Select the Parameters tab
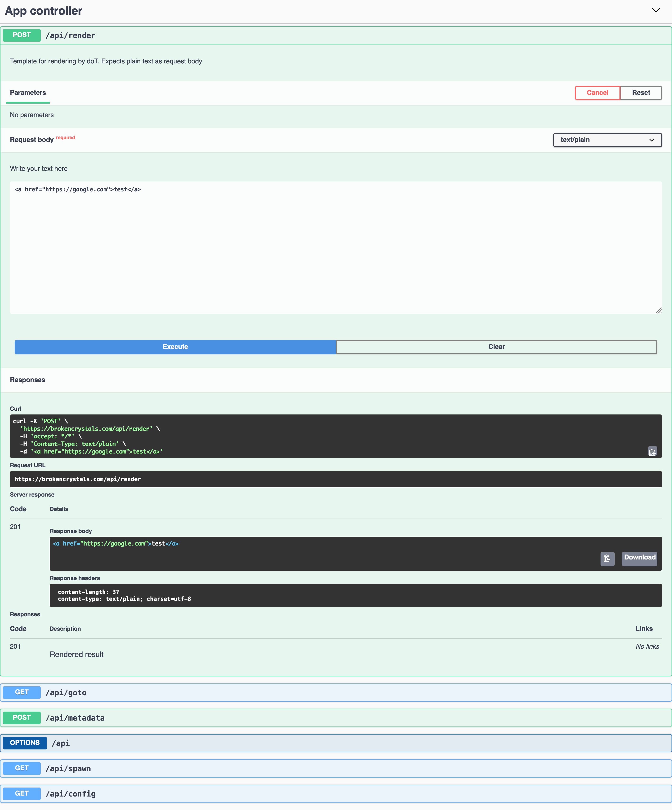Viewport: 672px width, 810px height. coord(28,92)
